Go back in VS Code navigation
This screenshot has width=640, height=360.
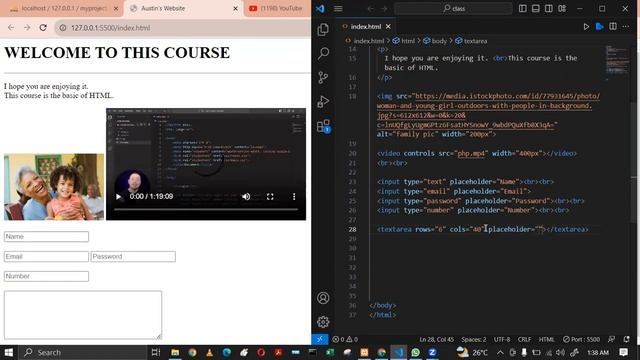370,8
